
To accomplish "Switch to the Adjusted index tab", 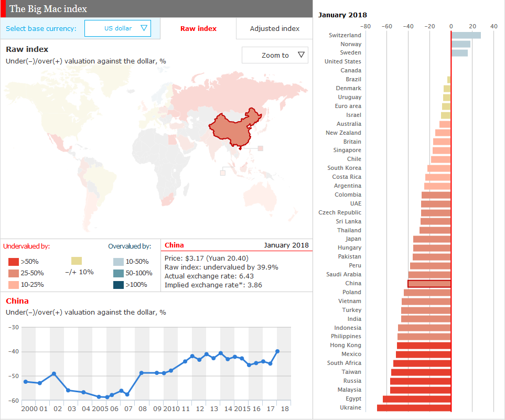I will tap(274, 29).
